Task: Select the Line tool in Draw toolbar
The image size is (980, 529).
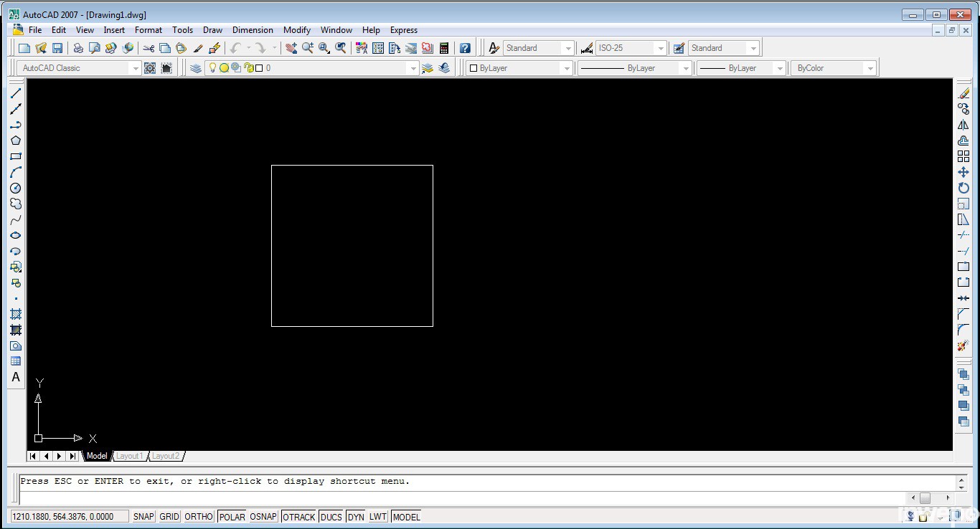Action: click(16, 93)
